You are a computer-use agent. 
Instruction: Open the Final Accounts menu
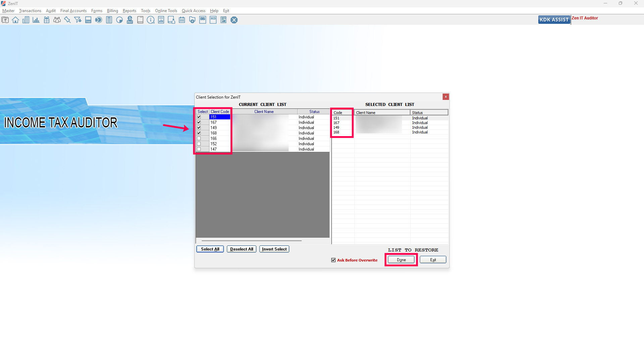[73, 11]
